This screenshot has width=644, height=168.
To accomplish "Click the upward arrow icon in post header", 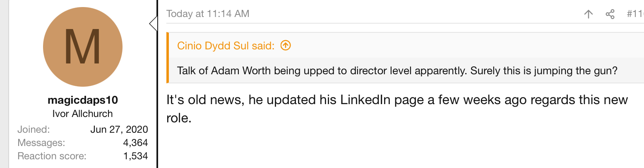I will coord(588,14).
